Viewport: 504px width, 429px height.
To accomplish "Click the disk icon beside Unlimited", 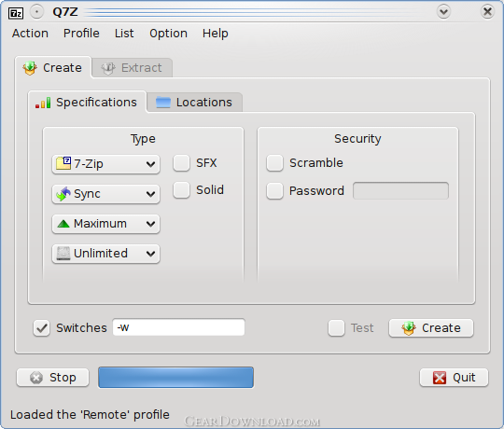I will click(63, 254).
